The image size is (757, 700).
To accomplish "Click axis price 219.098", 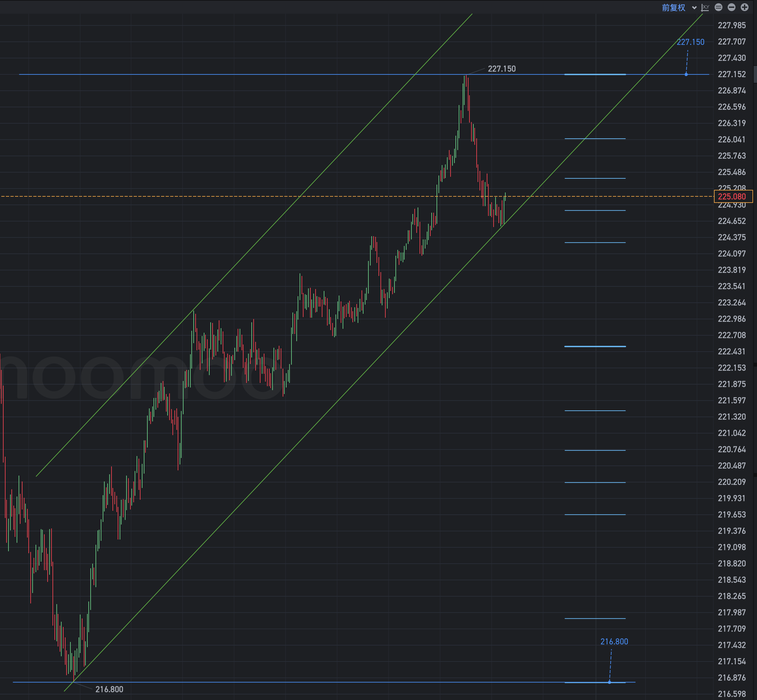I will pyautogui.click(x=732, y=547).
